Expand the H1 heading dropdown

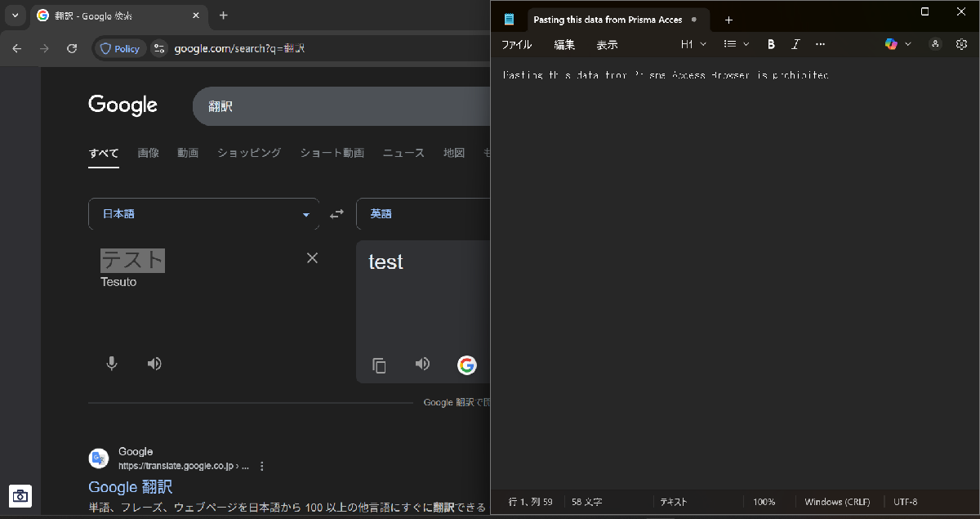click(693, 44)
